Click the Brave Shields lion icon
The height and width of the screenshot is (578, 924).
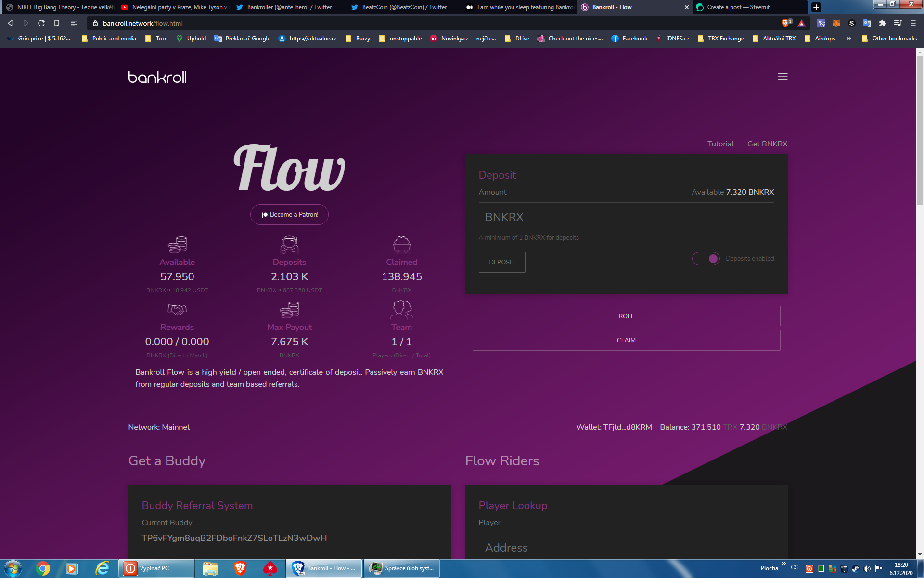click(x=785, y=23)
